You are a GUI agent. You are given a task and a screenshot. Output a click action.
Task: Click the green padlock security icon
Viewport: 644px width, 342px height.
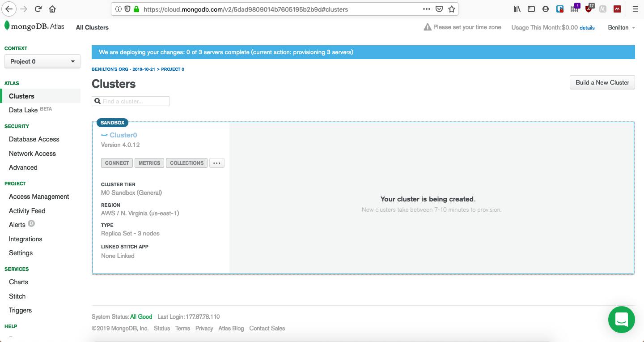136,9
